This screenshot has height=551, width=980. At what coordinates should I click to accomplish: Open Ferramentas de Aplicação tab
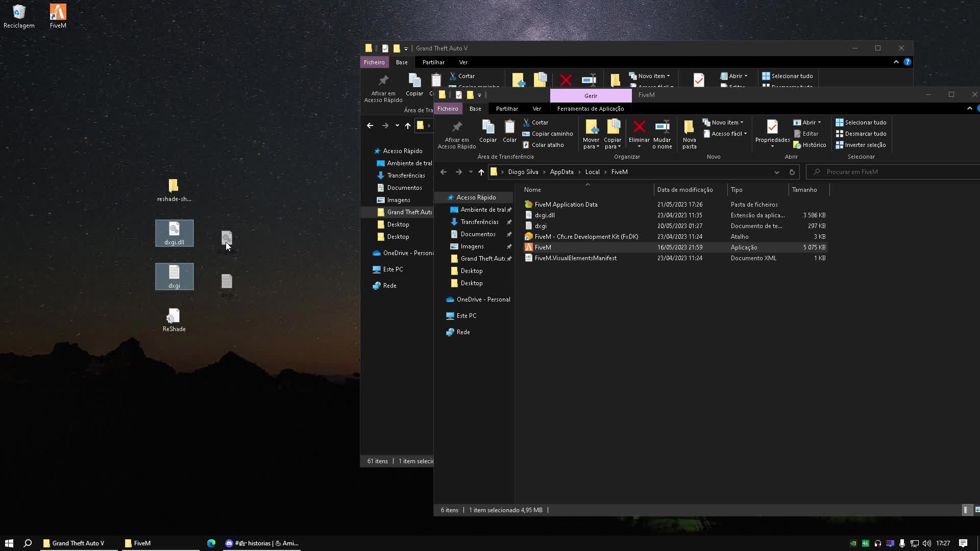tap(590, 109)
